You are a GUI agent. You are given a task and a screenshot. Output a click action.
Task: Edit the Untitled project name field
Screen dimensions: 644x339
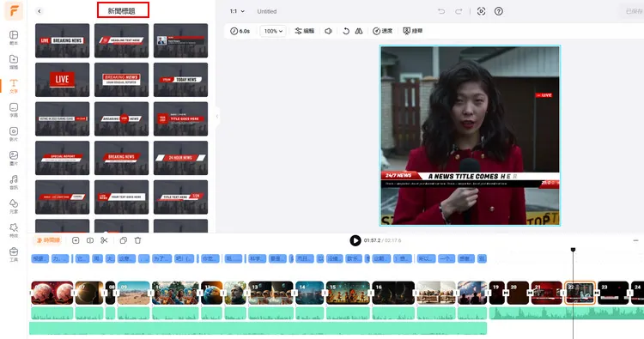point(267,11)
